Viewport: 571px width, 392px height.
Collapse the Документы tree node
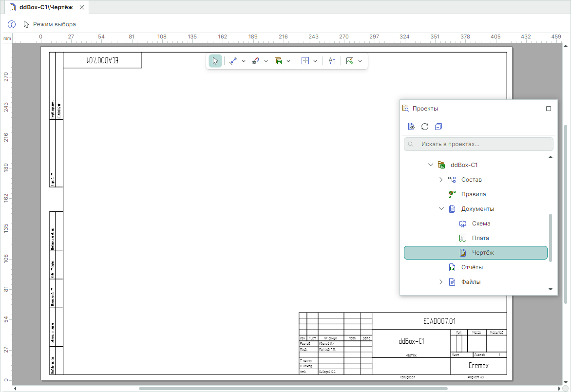[x=441, y=209]
